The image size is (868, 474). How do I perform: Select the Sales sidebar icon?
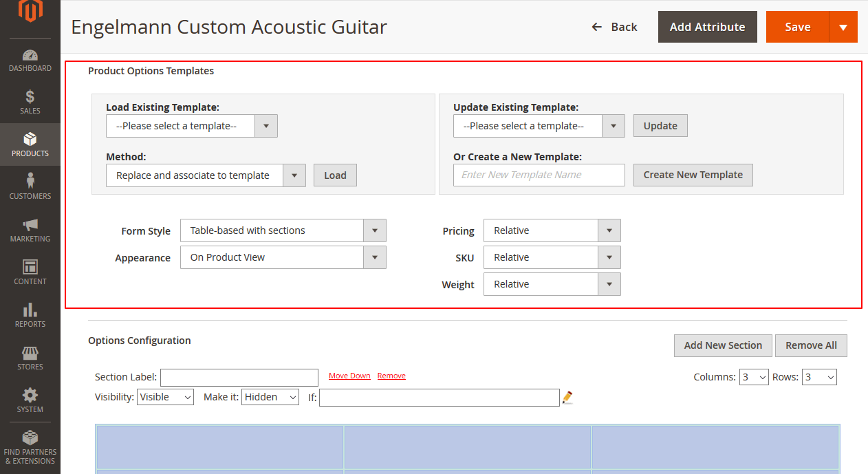(30, 102)
